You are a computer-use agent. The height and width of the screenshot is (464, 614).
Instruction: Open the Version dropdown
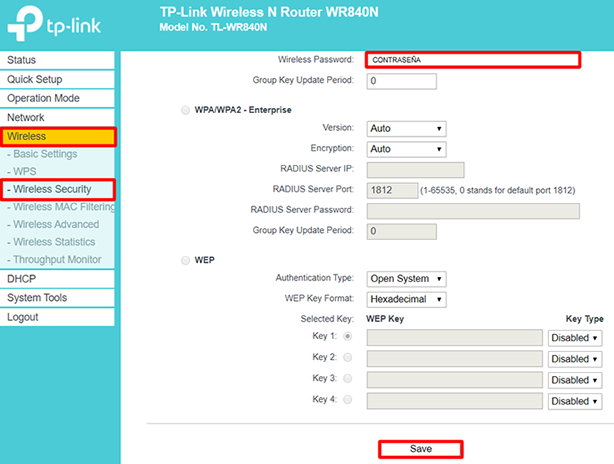point(406,129)
